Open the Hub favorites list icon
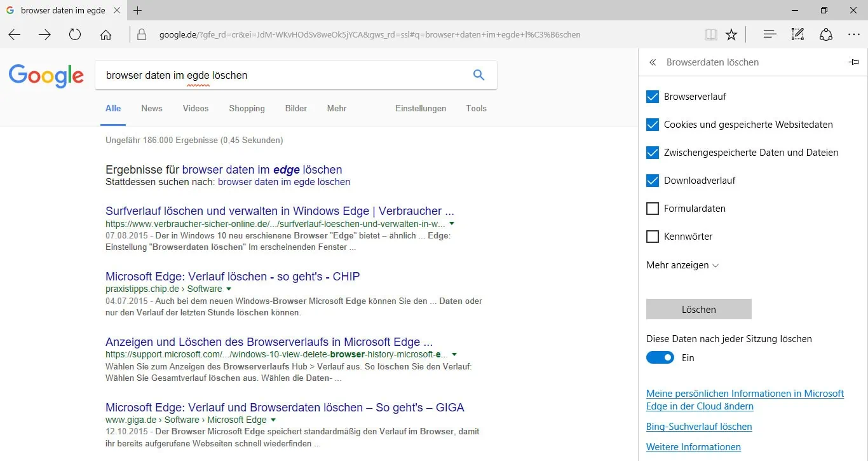This screenshot has height=461, width=868. [770, 34]
